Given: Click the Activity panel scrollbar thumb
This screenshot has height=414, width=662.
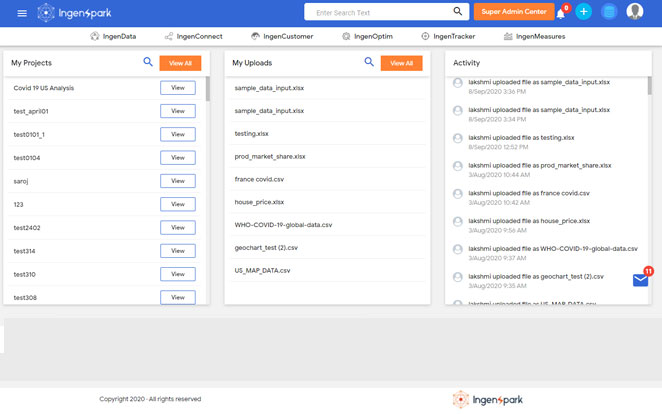Looking at the screenshot, I should coord(649,86).
